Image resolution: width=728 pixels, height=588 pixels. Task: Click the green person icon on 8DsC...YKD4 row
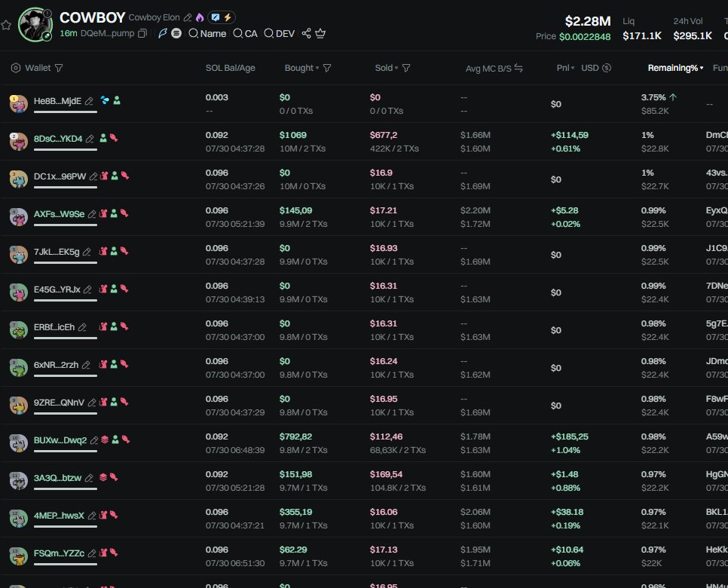[x=103, y=138]
